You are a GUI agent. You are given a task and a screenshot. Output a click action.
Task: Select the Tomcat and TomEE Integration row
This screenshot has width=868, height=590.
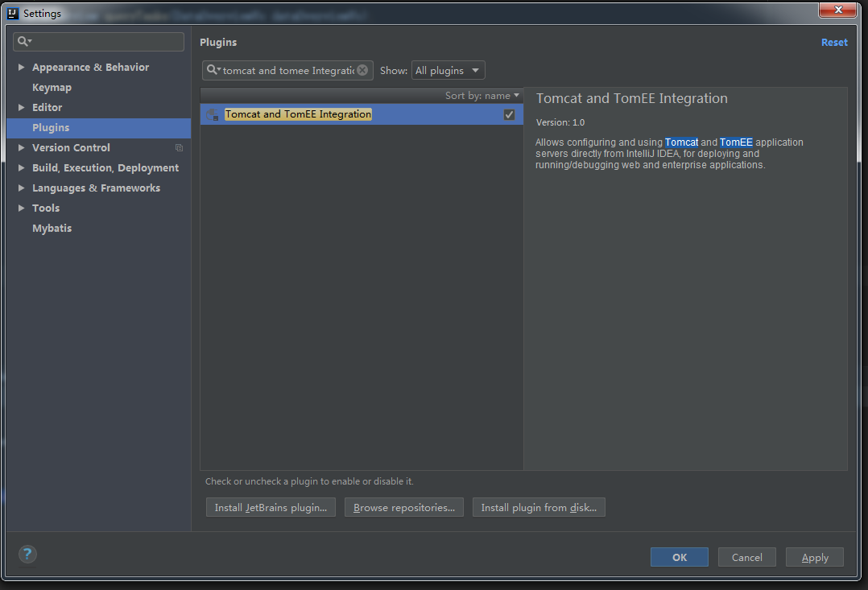tap(362, 114)
